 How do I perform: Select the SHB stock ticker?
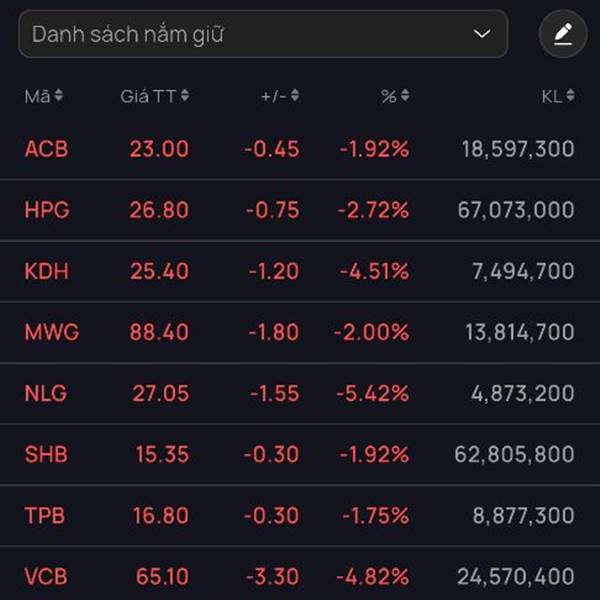coord(46,454)
